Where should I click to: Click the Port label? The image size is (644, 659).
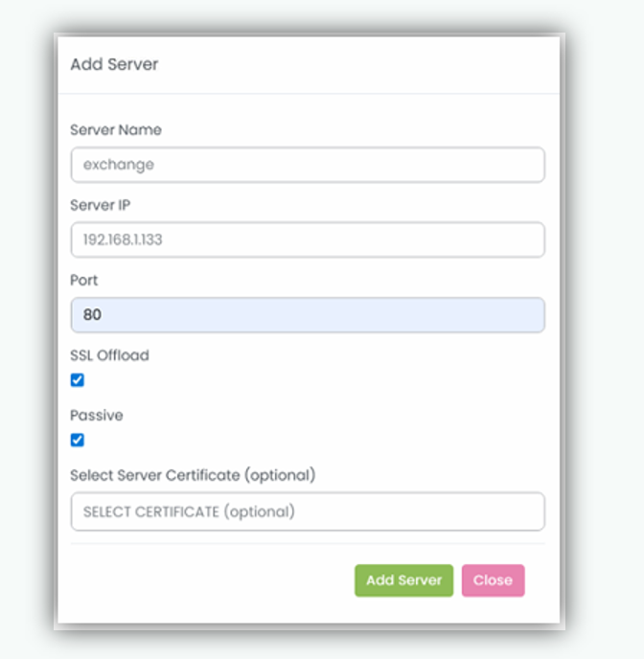coord(84,281)
